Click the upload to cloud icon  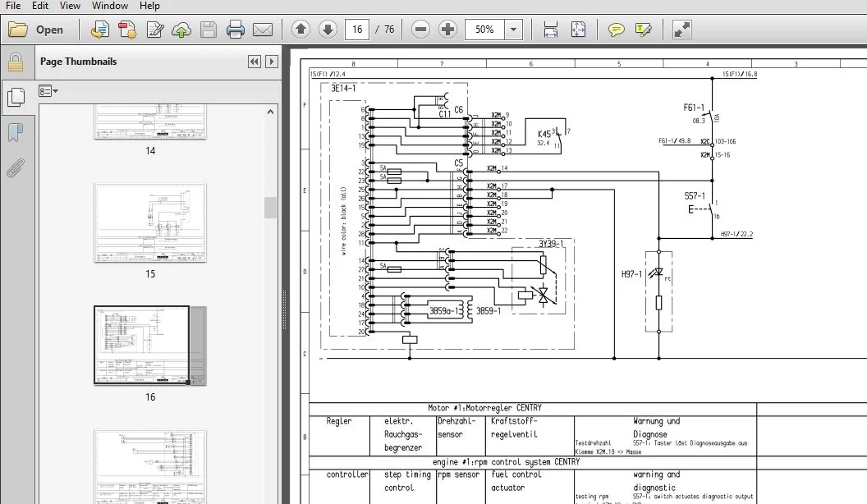pos(181,30)
